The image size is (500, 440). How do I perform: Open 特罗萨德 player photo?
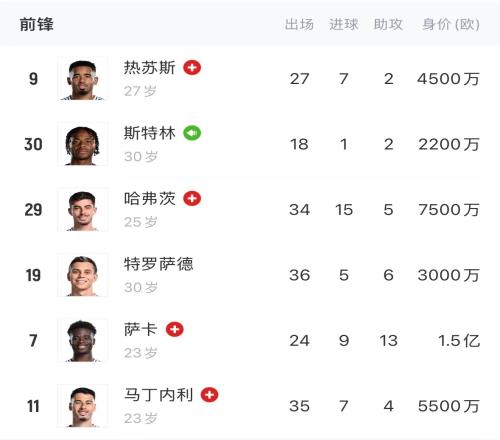tap(82, 275)
